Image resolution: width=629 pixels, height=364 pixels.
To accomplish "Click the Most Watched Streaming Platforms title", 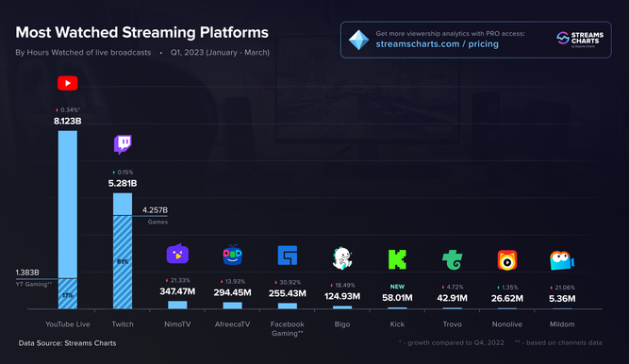I will click(x=142, y=32).
